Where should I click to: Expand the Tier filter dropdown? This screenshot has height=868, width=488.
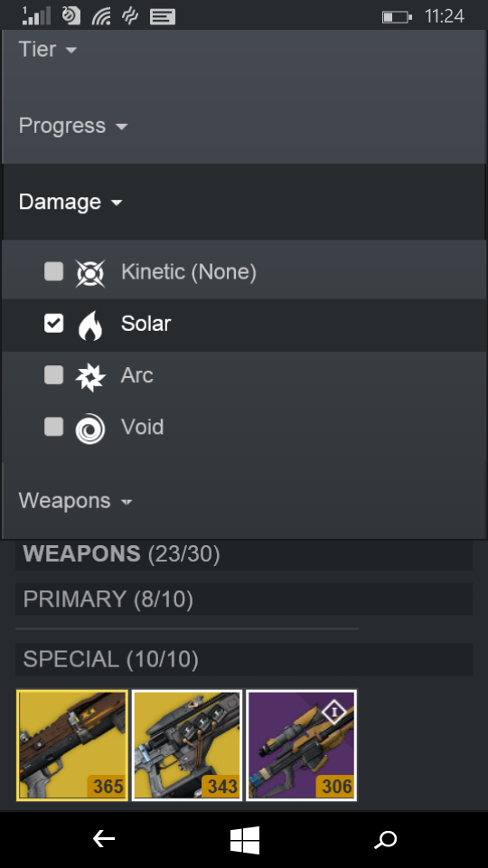coord(48,49)
